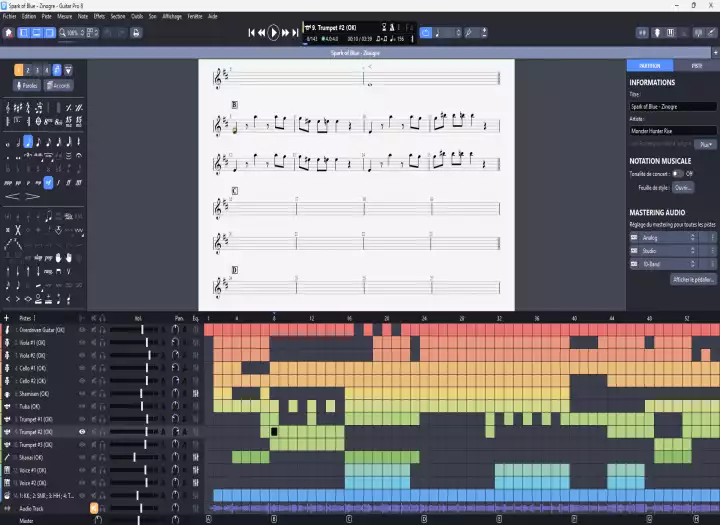Switch to the Piste tab

point(696,65)
